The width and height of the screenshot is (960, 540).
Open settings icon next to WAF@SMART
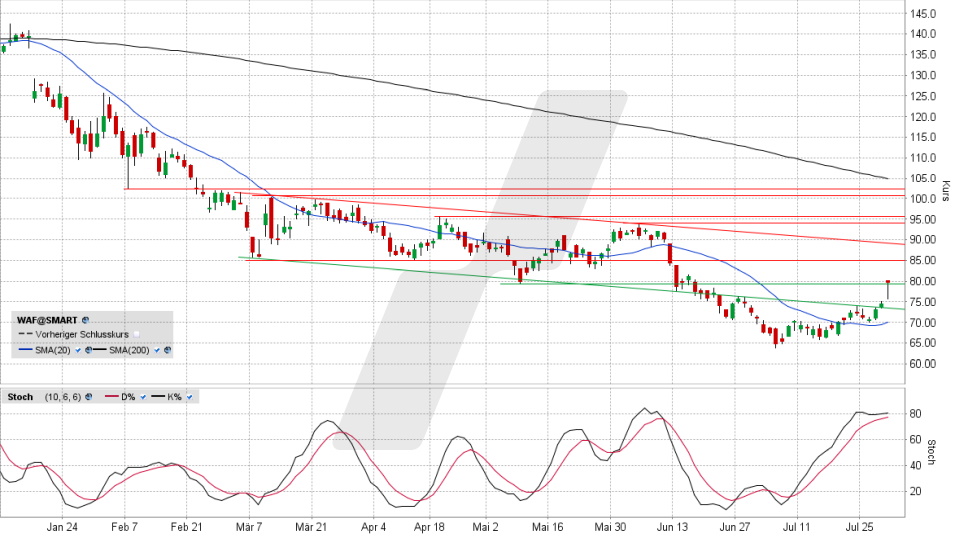(x=85, y=320)
